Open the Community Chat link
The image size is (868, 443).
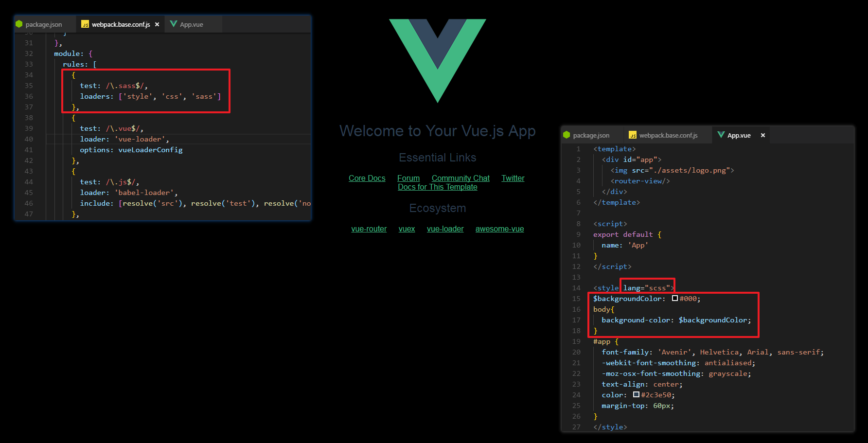pos(461,178)
